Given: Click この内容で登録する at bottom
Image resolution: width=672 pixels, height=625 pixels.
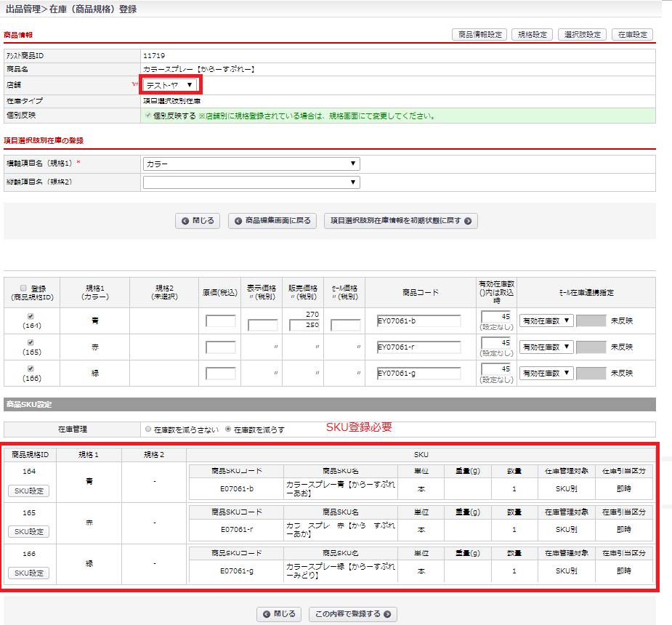Looking at the screenshot, I should (353, 614).
